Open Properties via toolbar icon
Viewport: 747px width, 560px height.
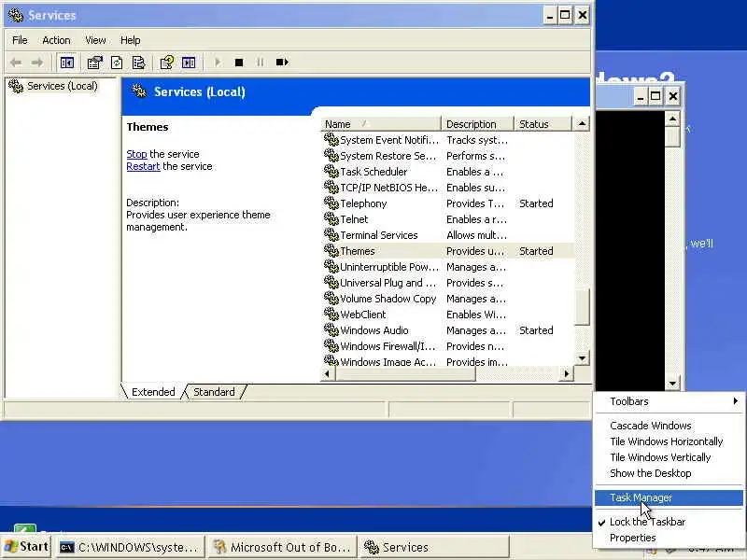coord(94,63)
